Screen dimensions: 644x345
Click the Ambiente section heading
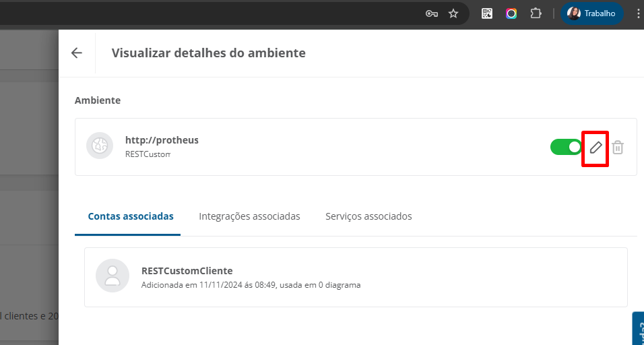tap(98, 100)
